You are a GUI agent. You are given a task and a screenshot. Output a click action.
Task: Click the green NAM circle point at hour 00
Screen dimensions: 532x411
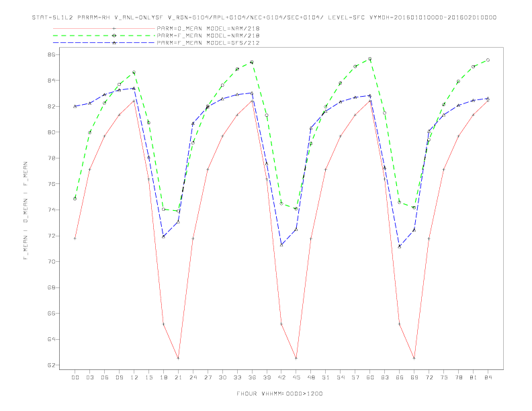click(x=75, y=199)
